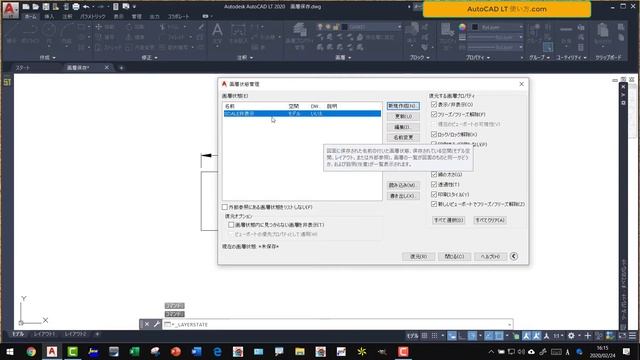Click layer color swatch in layer dropdown
The width and height of the screenshot is (640, 360).
click(344, 27)
